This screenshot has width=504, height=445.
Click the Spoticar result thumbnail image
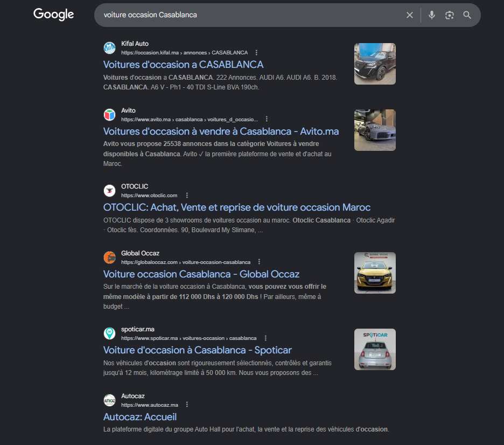point(375,349)
